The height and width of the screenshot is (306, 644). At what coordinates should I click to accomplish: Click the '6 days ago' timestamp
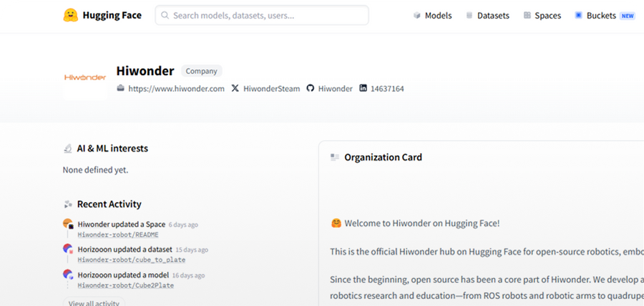click(x=183, y=224)
